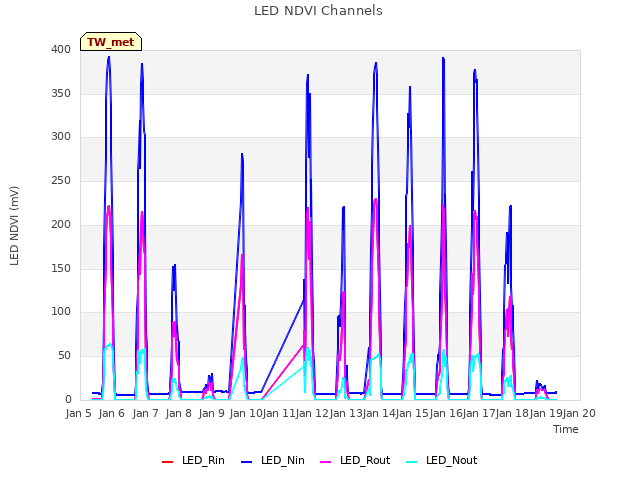Click the LED NDVI (mV) axis title
The image size is (640, 480).
click(14, 226)
